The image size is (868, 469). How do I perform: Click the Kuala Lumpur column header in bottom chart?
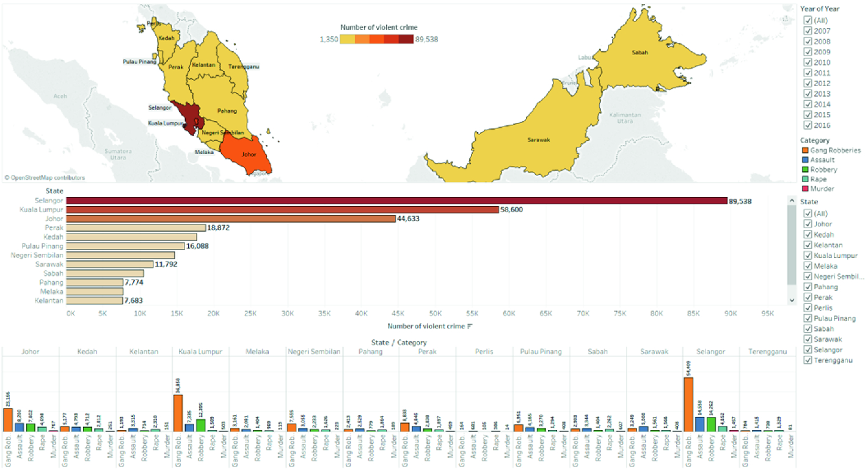tap(200, 352)
